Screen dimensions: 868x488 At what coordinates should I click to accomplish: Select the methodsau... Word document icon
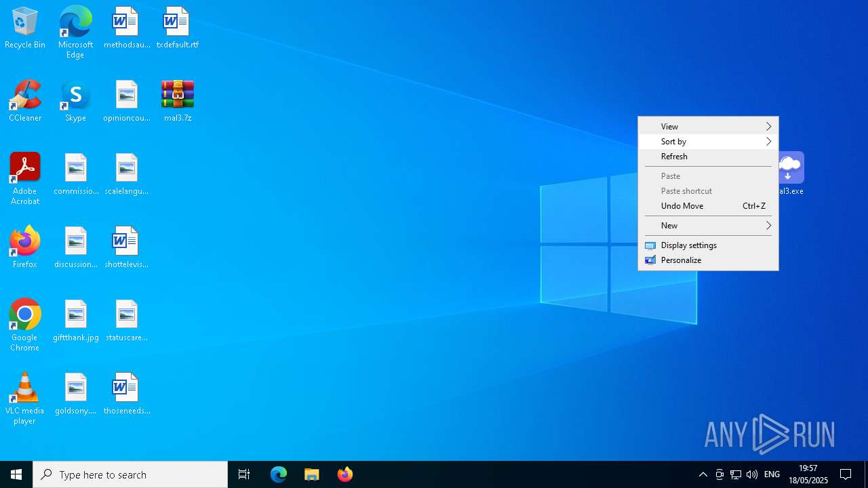(x=126, y=27)
